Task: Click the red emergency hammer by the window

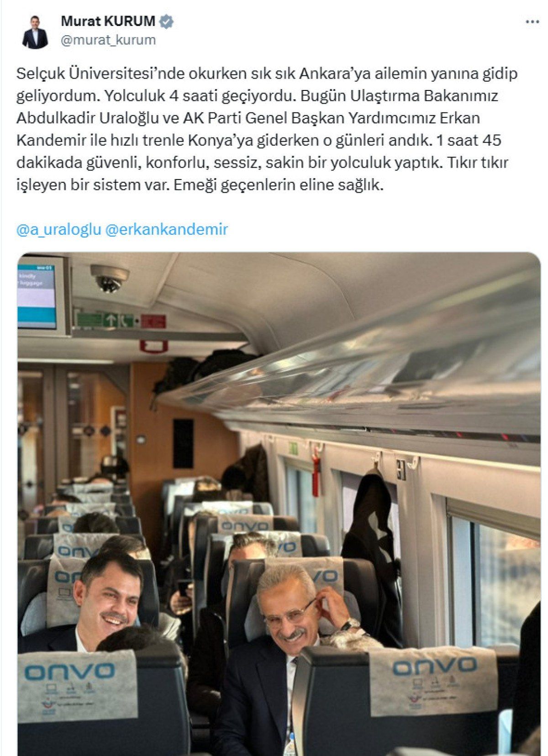Action: tap(316, 471)
